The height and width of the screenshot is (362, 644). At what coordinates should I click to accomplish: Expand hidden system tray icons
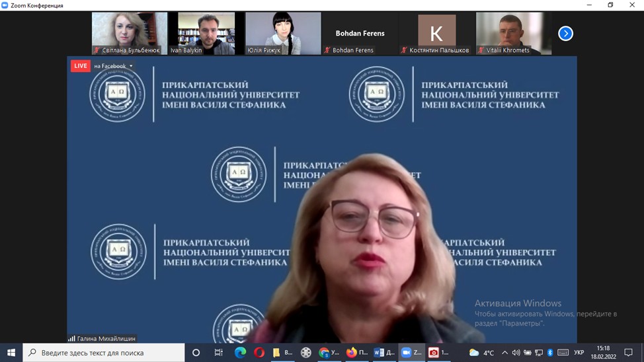pos(504,353)
